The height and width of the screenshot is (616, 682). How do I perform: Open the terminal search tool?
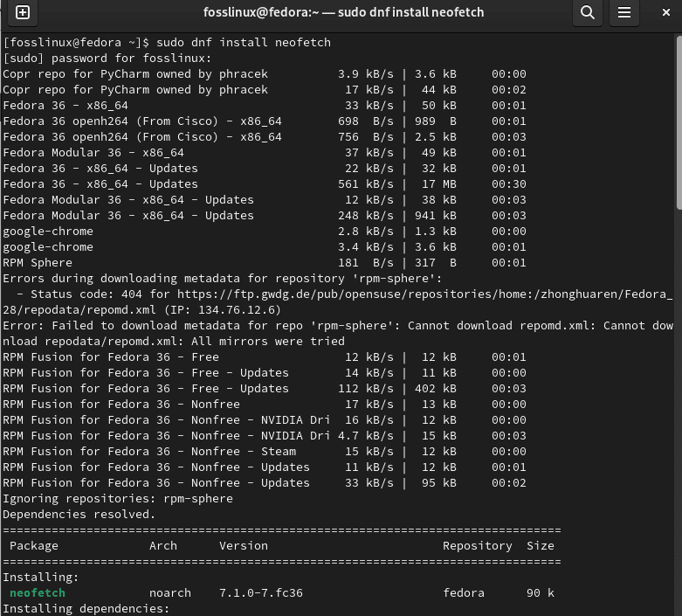pyautogui.click(x=587, y=12)
